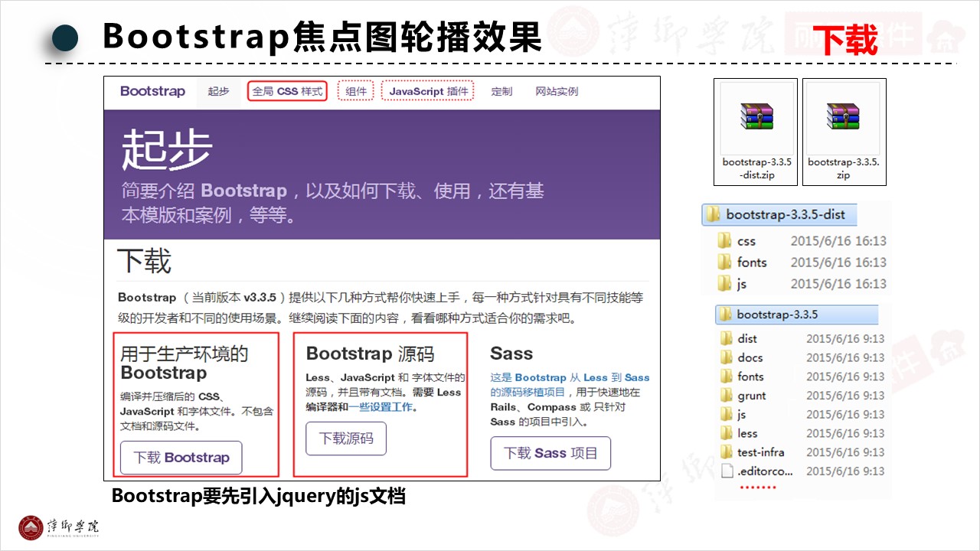Image resolution: width=980 pixels, height=551 pixels.
Task: Follow the 一些设置工作 link
Action: (381, 407)
